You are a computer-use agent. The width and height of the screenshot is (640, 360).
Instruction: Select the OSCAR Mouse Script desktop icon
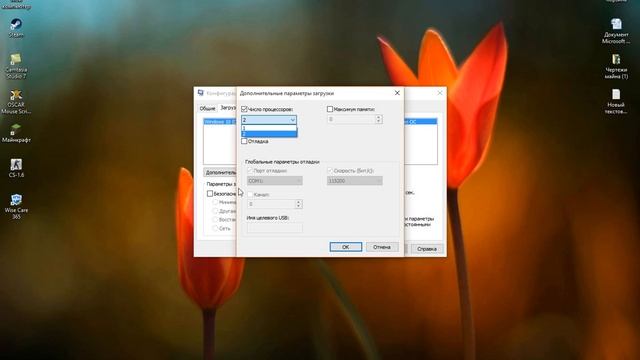pos(16,102)
